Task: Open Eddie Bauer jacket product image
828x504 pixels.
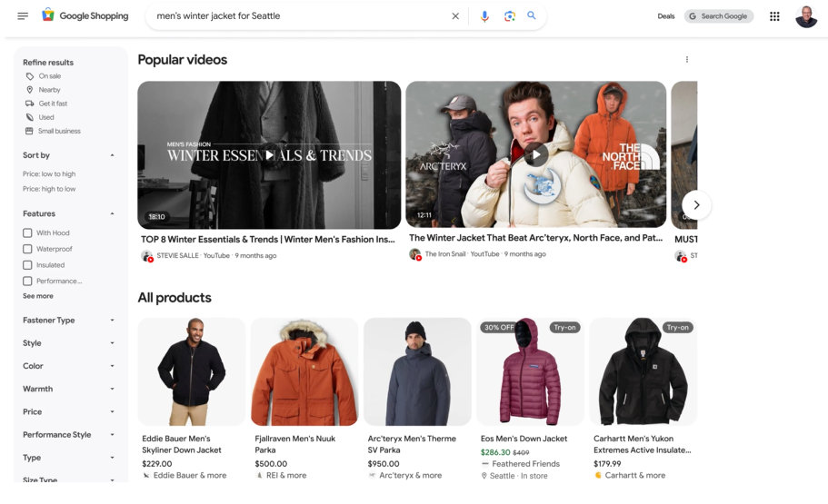Action: (192, 371)
